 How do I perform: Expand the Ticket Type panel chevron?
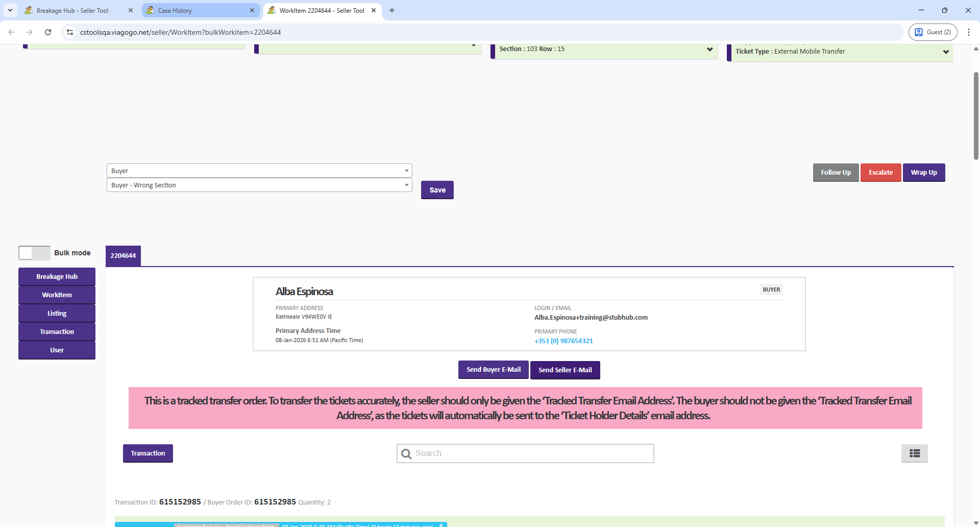point(945,52)
